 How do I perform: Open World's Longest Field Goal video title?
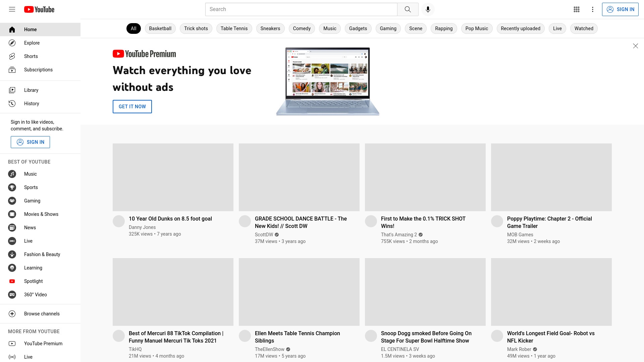(551, 337)
